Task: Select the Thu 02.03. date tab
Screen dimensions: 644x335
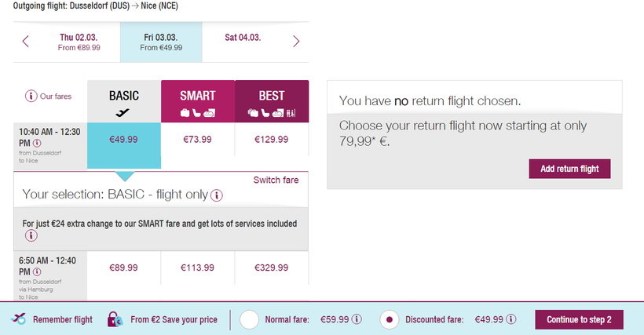Action: pos(79,42)
